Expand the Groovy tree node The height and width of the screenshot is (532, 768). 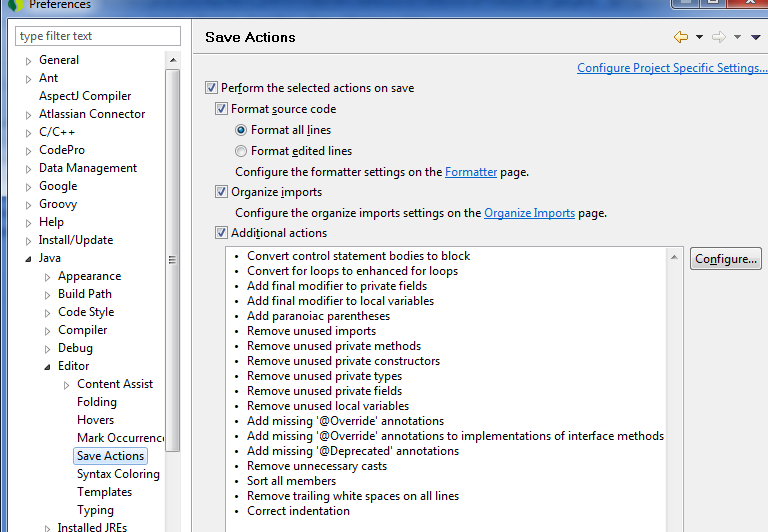28,205
